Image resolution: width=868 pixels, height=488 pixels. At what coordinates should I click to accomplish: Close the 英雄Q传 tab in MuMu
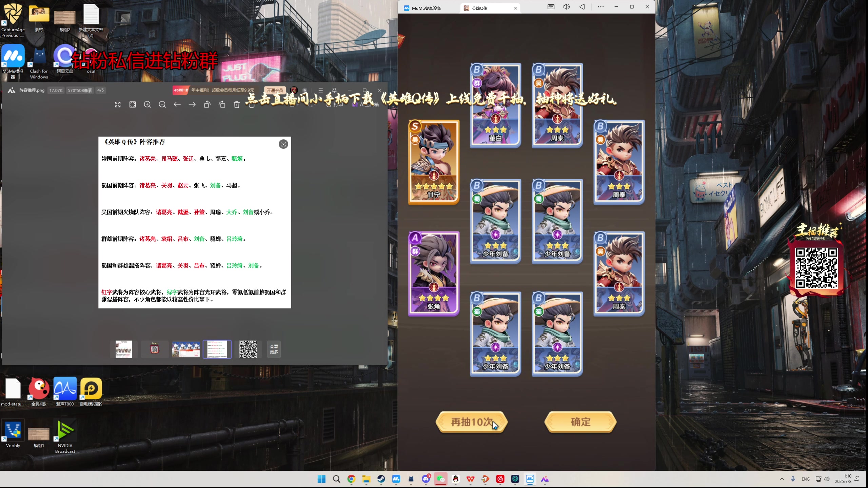click(515, 8)
